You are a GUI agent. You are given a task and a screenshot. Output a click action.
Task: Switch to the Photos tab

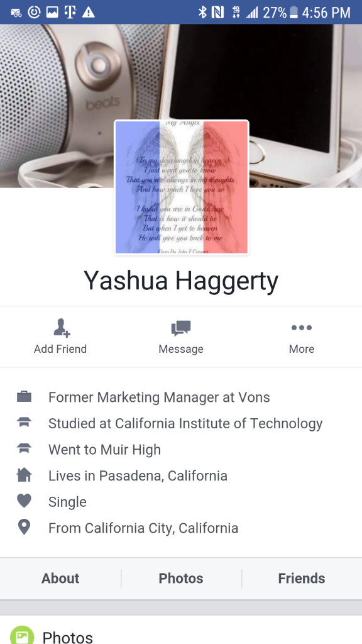(x=181, y=579)
